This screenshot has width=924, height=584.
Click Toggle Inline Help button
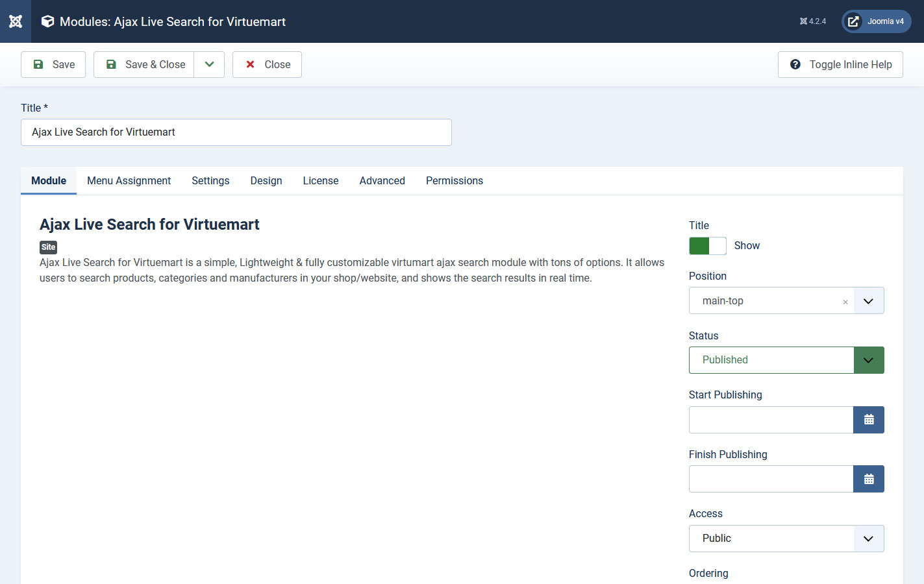[840, 64]
